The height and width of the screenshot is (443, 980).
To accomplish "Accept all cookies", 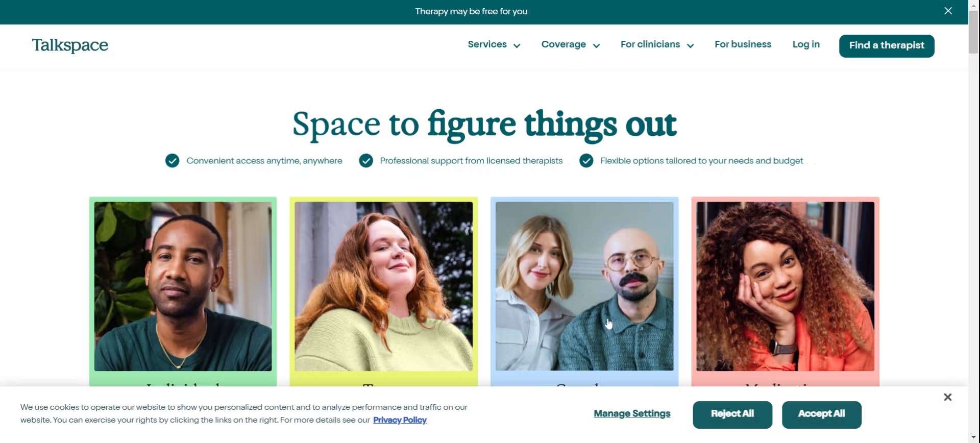I will click(822, 414).
